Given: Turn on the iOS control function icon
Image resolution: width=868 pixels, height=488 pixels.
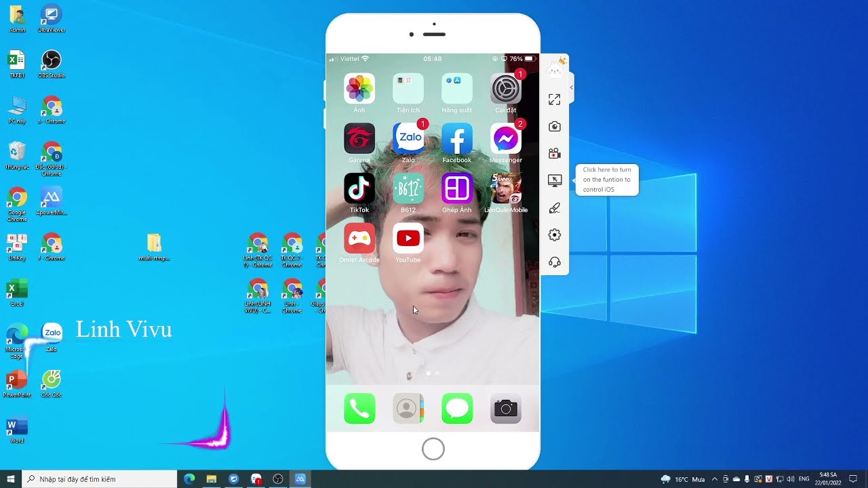Looking at the screenshot, I should pos(555,180).
